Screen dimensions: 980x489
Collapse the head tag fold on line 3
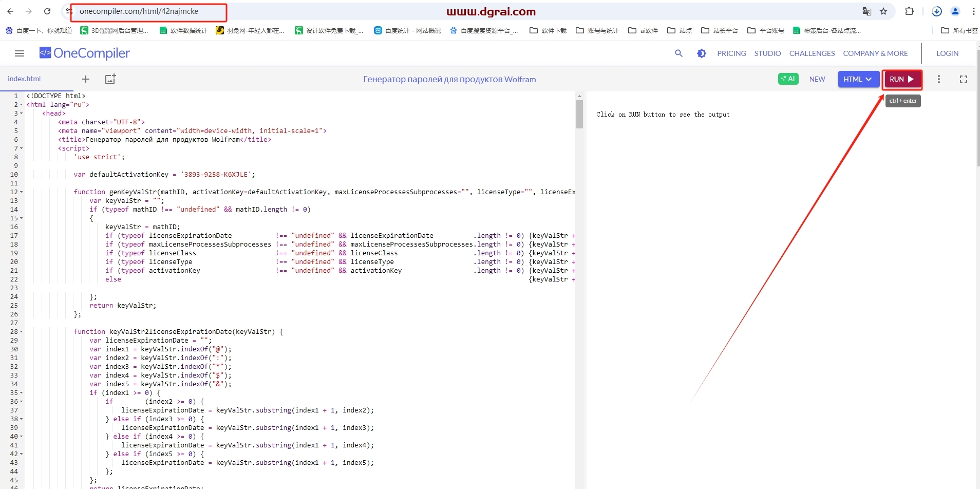click(x=22, y=114)
